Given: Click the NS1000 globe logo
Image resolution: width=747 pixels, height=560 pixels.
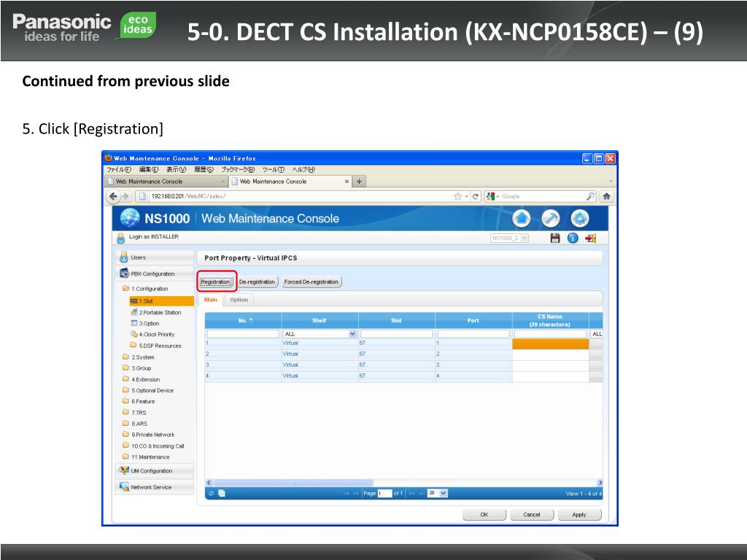Looking at the screenshot, I should [x=130, y=218].
